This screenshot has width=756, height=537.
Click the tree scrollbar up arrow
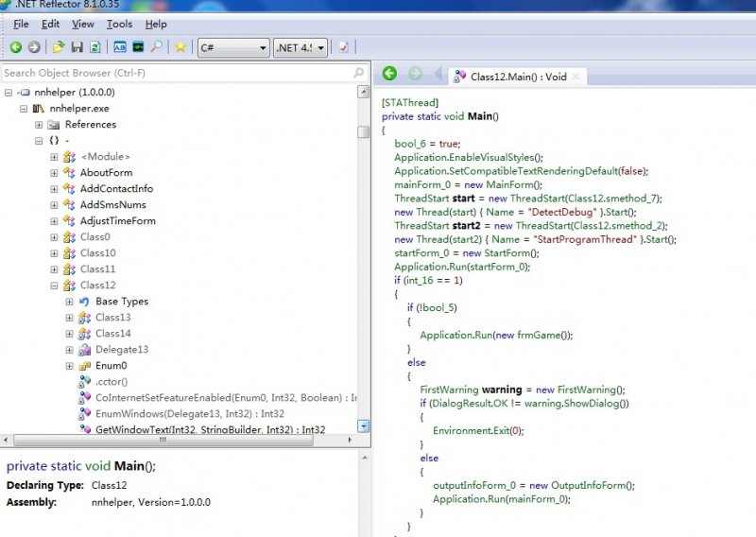point(364,92)
